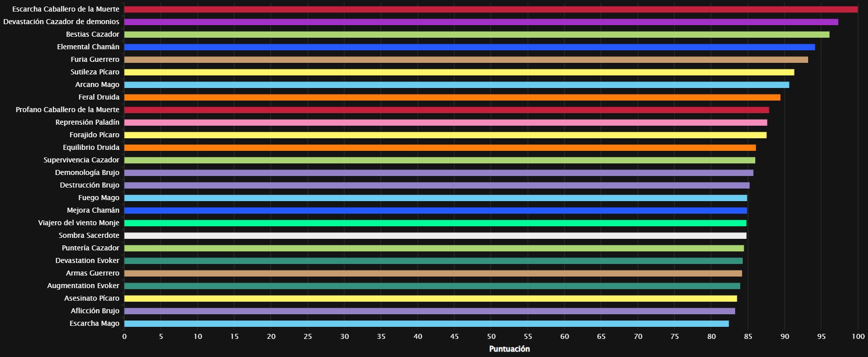This screenshot has height=357, width=868.
Task: Click the white Sombra Sacerdote bar
Action: pos(435,236)
